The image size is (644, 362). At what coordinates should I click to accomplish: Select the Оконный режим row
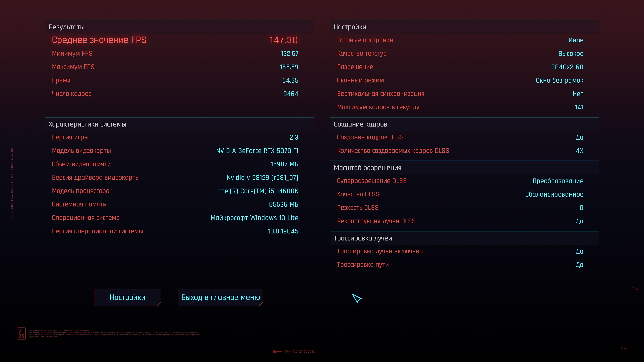click(460, 80)
